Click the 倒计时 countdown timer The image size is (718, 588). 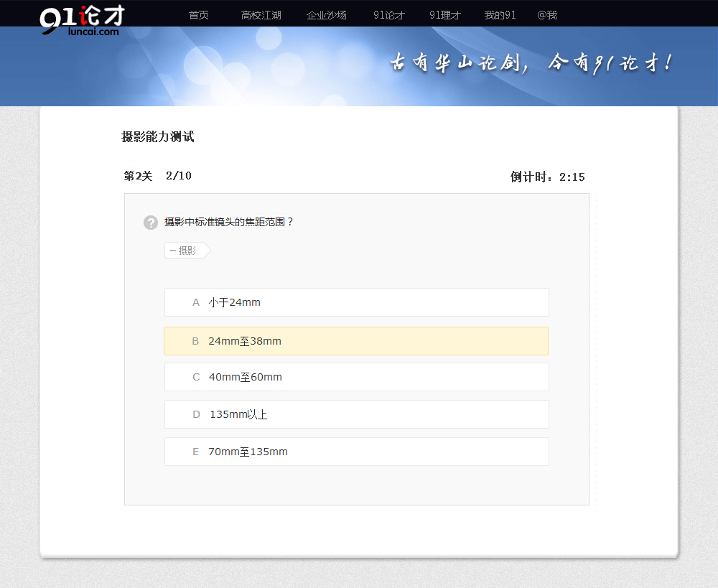pyautogui.click(x=547, y=177)
